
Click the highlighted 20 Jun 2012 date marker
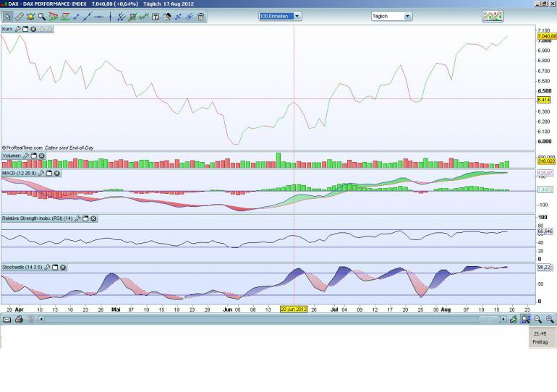coord(294,309)
